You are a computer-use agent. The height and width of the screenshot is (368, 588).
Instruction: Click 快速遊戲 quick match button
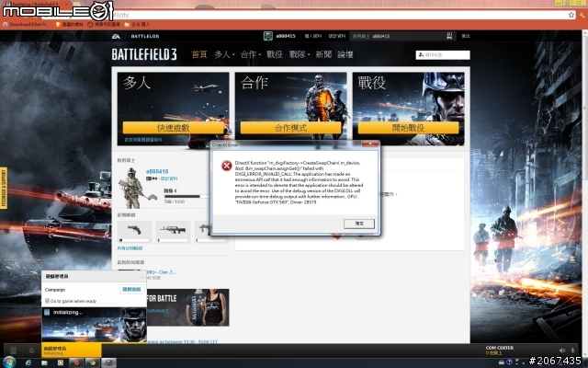pos(173,128)
